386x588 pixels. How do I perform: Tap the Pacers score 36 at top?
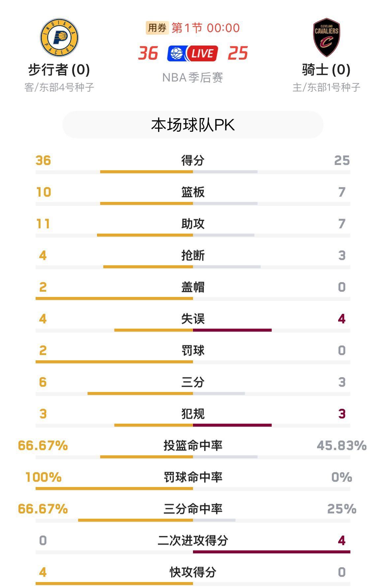(148, 53)
